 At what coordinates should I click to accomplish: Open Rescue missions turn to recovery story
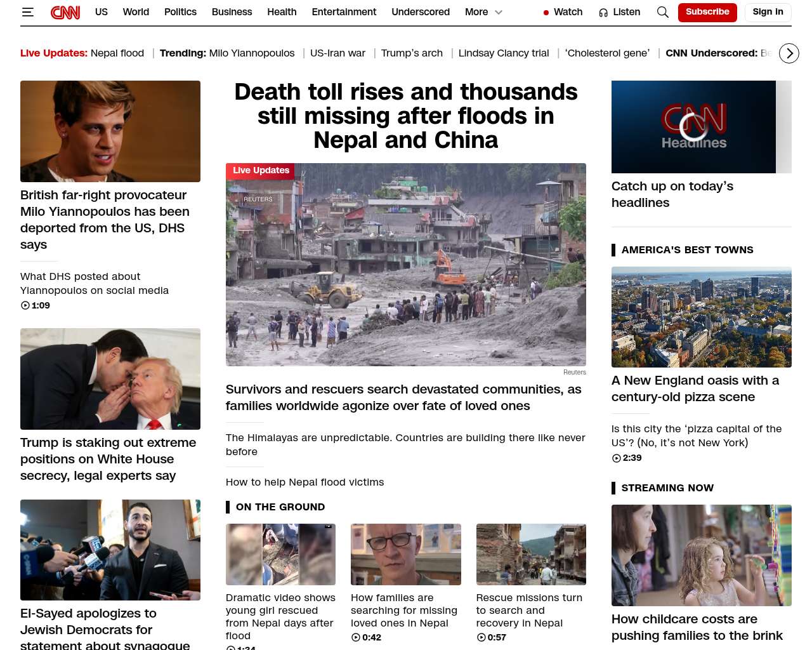pyautogui.click(x=529, y=610)
